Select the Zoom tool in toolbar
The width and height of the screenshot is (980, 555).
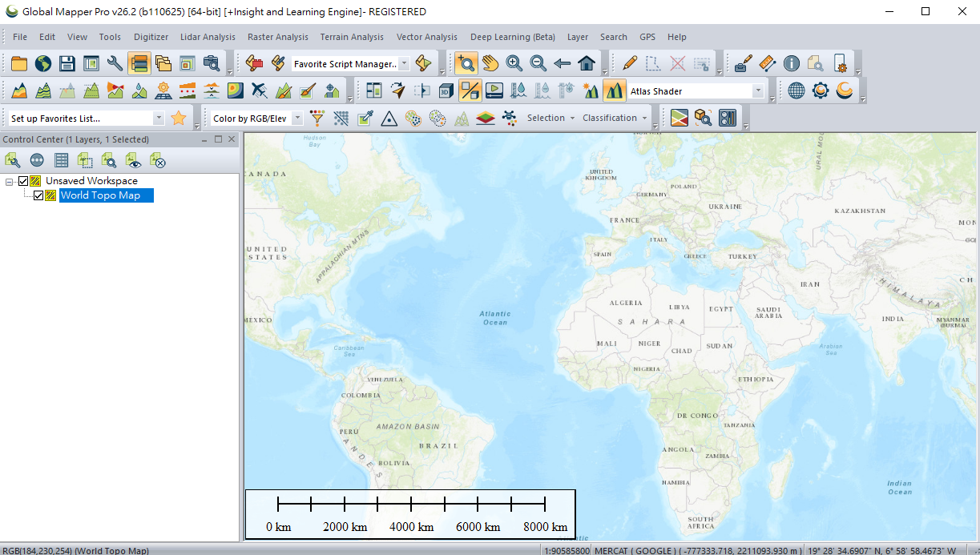pos(466,64)
